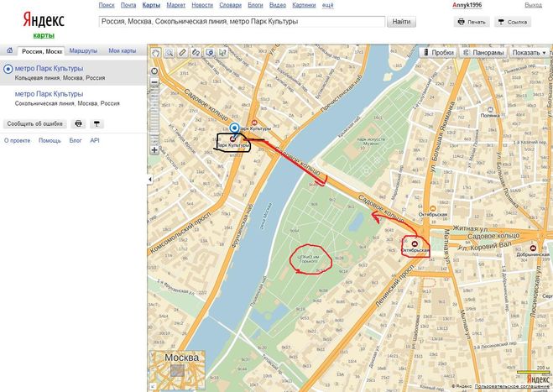Open the home icon tab in sidebar
This screenshot has height=392, width=553.
9,51
